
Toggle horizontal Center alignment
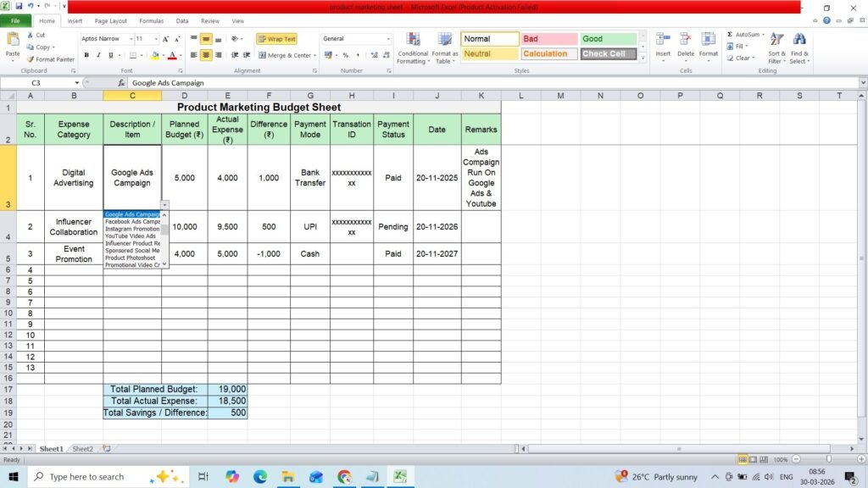tap(205, 55)
